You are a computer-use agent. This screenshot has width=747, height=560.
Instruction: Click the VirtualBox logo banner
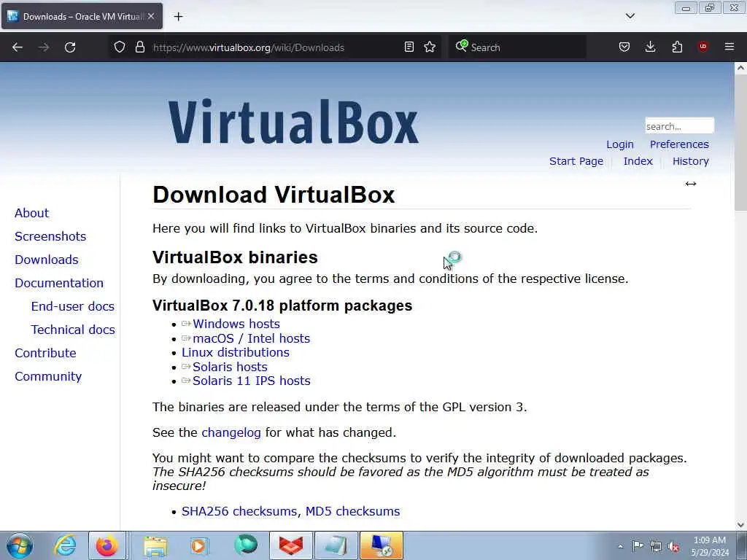point(293,122)
